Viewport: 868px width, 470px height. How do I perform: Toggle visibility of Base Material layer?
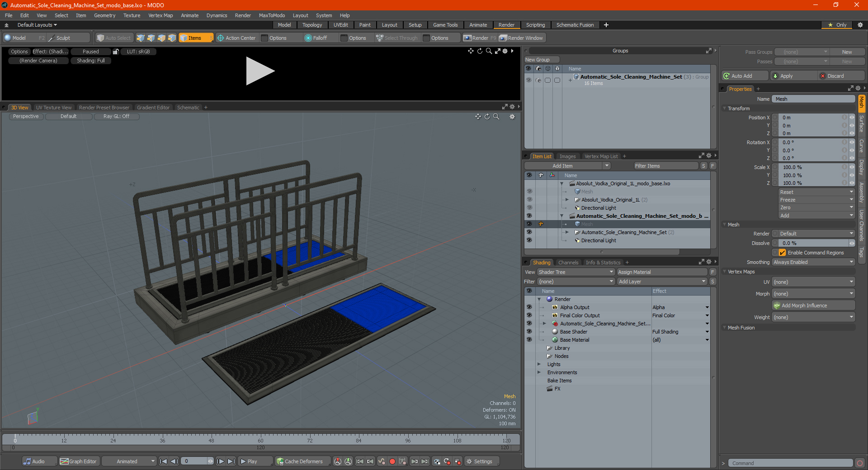(529, 340)
